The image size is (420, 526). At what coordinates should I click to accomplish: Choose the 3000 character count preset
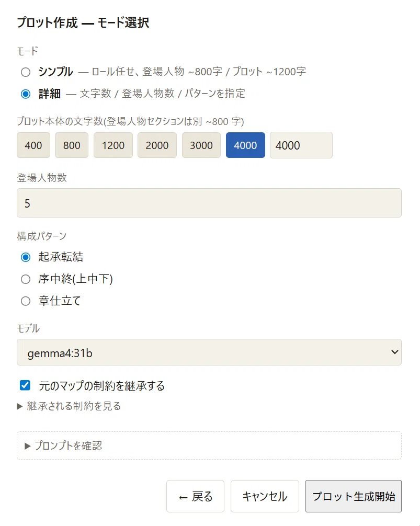coord(201,145)
